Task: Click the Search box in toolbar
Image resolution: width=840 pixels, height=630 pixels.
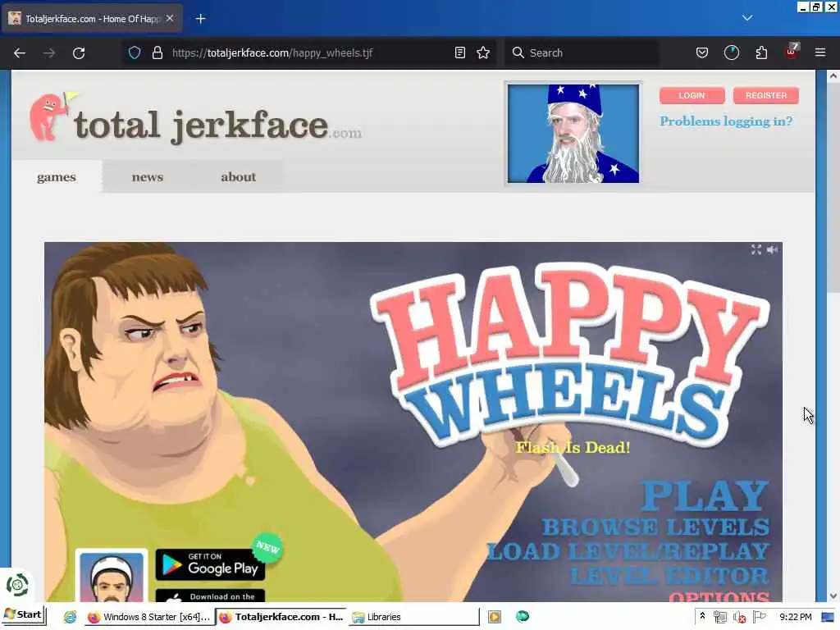Action: 582,52
